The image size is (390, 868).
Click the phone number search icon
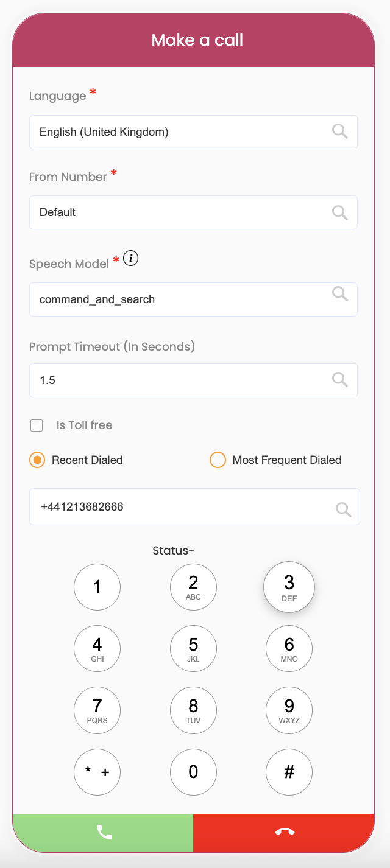[343, 509]
